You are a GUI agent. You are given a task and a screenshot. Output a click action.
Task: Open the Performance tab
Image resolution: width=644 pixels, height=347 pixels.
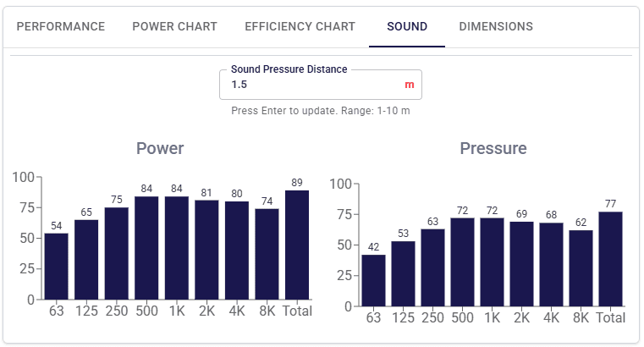pos(61,27)
